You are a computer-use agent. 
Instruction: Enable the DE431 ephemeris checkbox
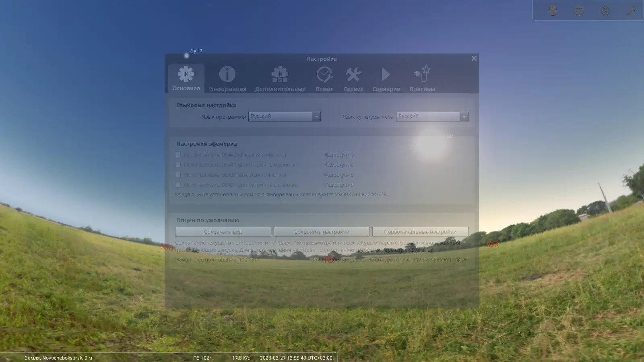coord(178,185)
